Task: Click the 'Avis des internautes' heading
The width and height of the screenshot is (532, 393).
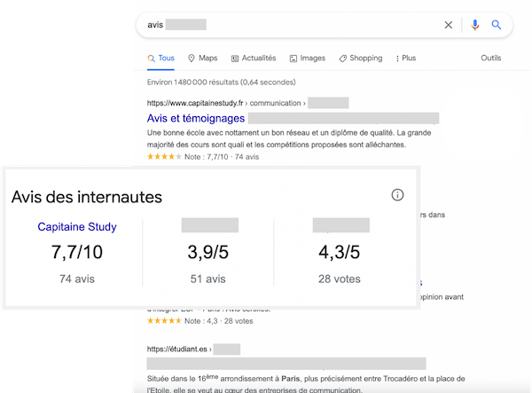Action: (x=87, y=197)
